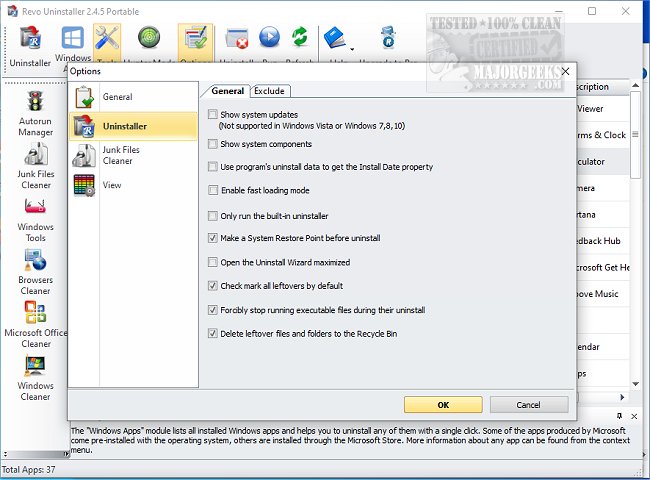Toggle Use program's uninstall data checkbox
This screenshot has width=650, height=480.
click(213, 167)
